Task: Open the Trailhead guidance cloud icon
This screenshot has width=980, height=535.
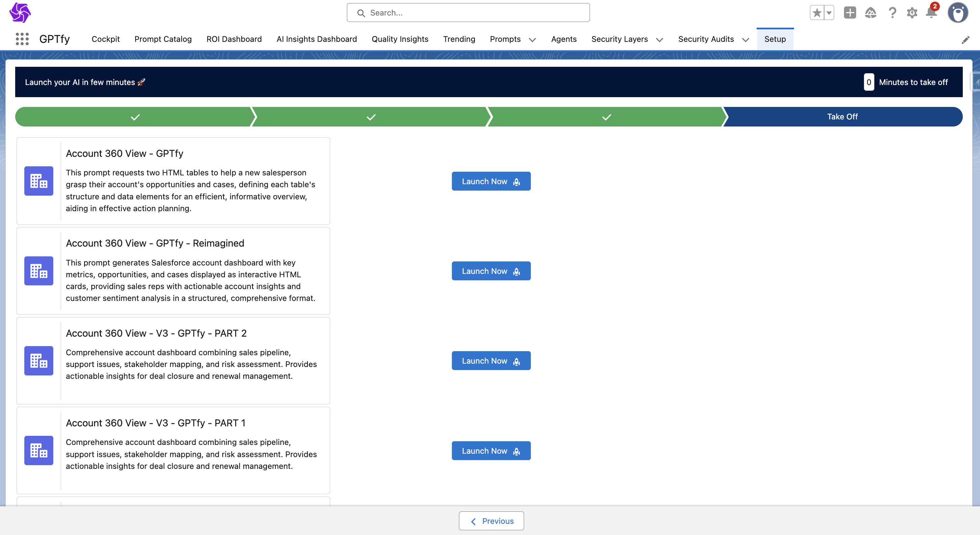Action: click(870, 13)
